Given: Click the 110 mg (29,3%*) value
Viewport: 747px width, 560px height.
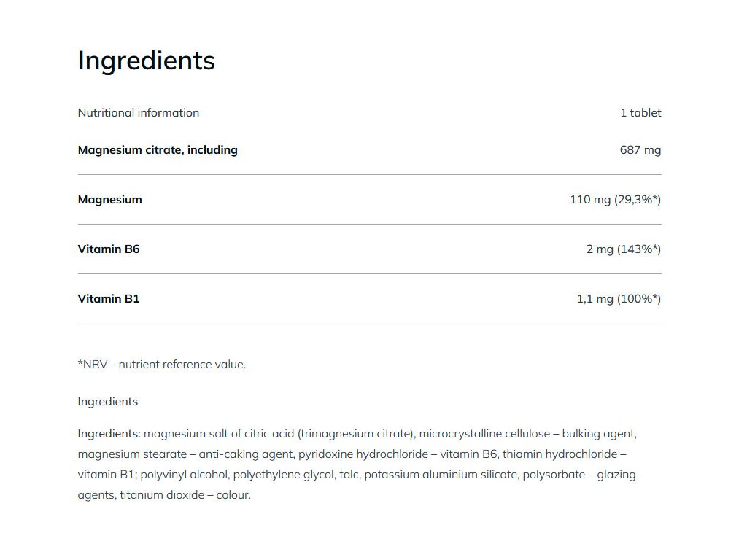Looking at the screenshot, I should [616, 200].
